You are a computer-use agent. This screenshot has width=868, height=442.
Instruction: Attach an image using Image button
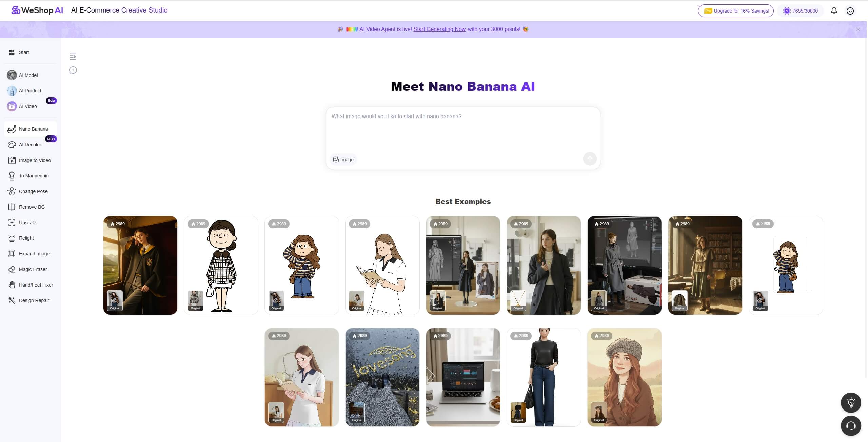[343, 160]
